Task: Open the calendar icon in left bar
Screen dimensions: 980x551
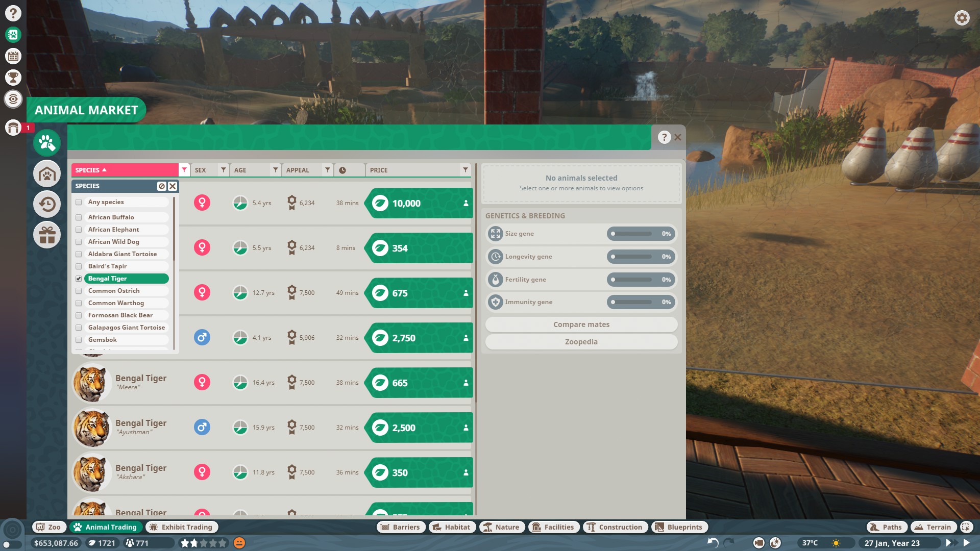Action: (x=13, y=56)
